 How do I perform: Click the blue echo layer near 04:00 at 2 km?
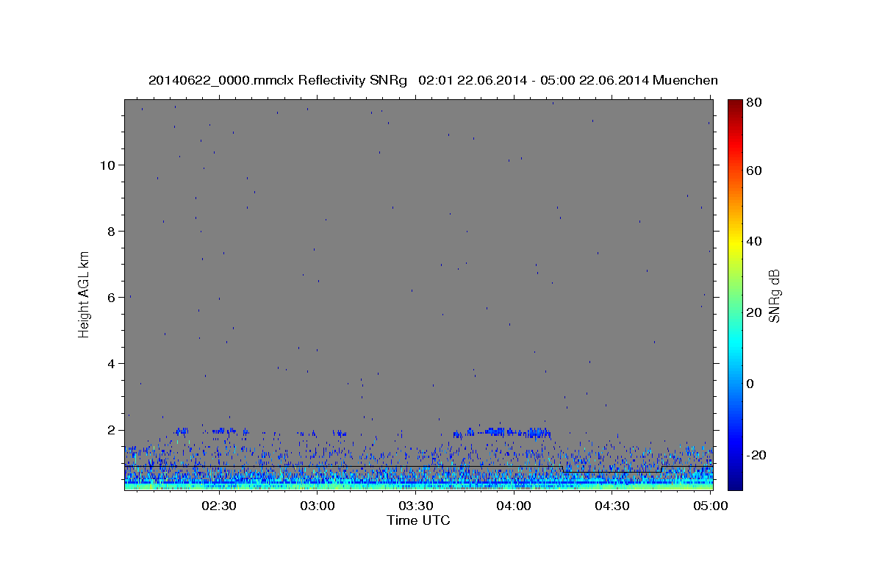click(503, 432)
